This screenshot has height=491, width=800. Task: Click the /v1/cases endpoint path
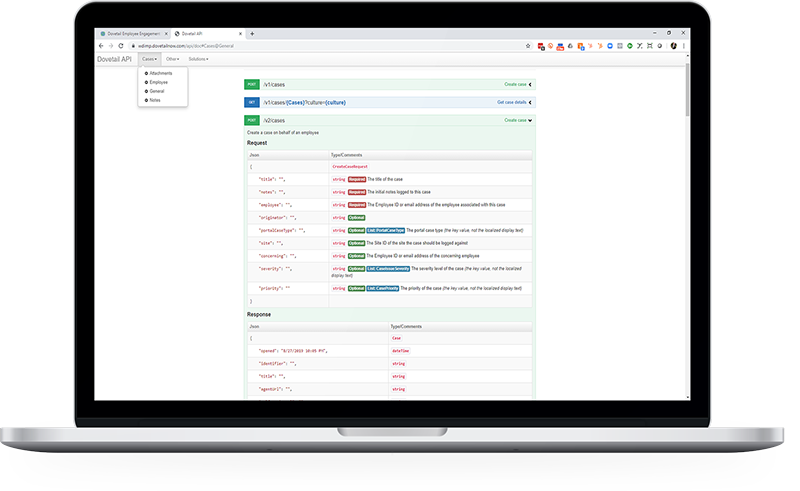274,85
